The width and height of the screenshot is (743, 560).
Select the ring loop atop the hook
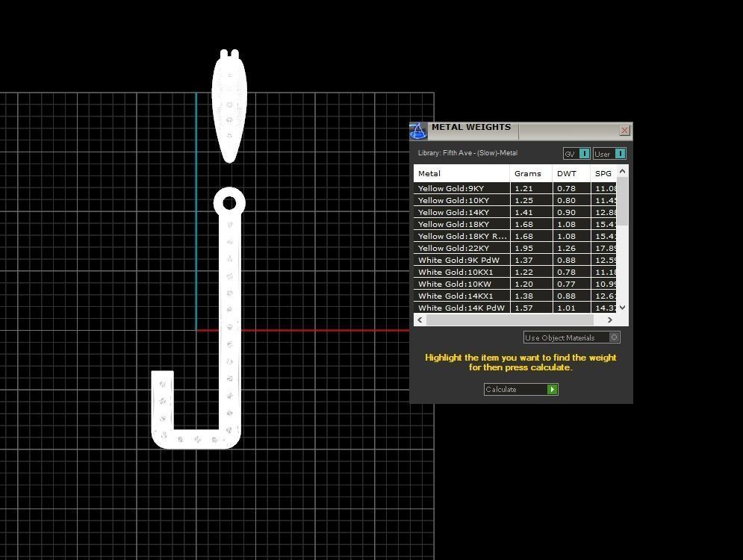(x=229, y=203)
